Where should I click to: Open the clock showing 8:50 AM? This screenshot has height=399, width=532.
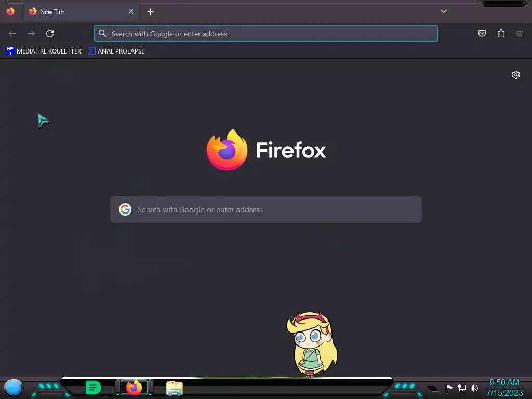504,388
